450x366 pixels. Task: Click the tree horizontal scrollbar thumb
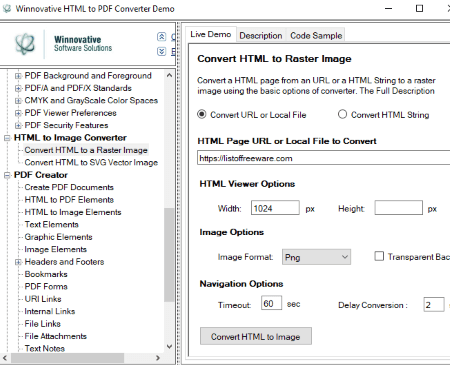[x=68, y=358]
